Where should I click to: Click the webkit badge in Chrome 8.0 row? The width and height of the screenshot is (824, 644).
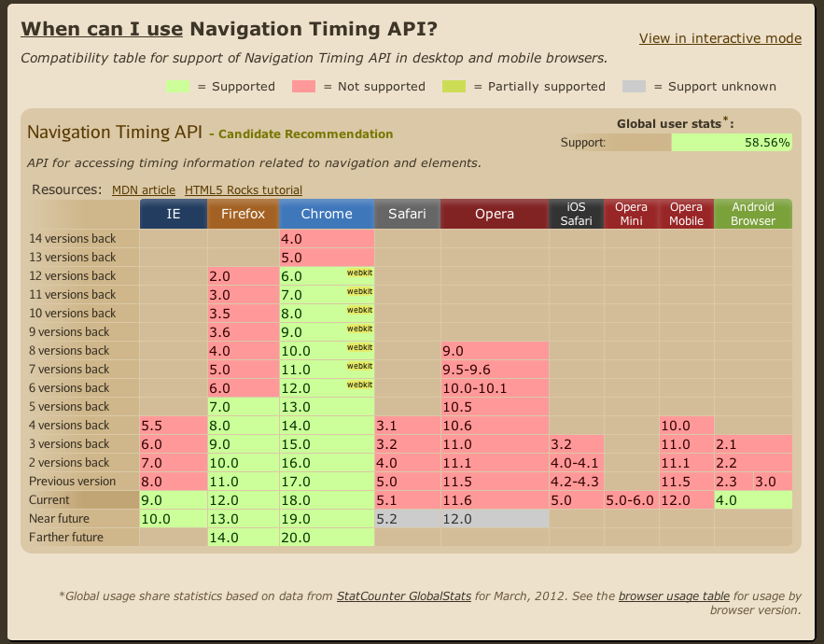[359, 310]
